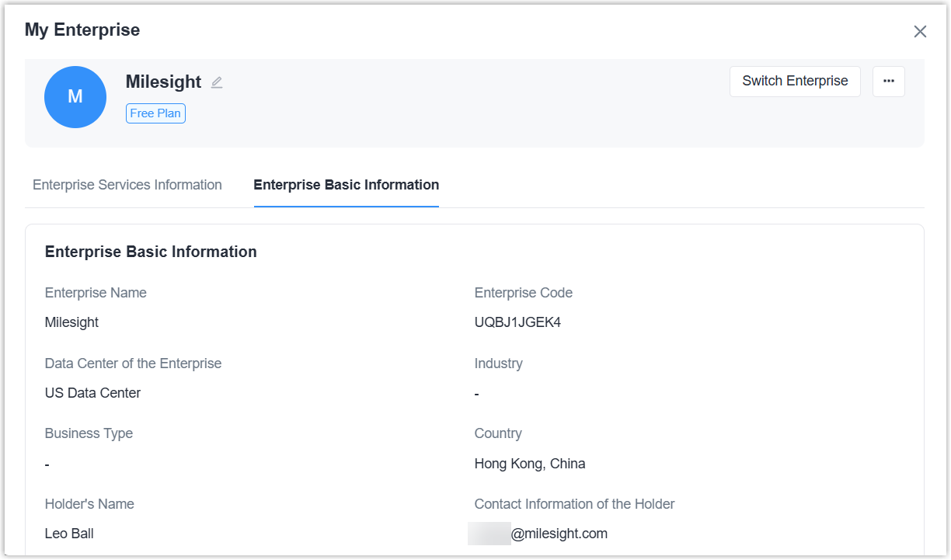The height and width of the screenshot is (560, 951).
Task: Open the three-dots more options menu
Action: pyautogui.click(x=889, y=81)
